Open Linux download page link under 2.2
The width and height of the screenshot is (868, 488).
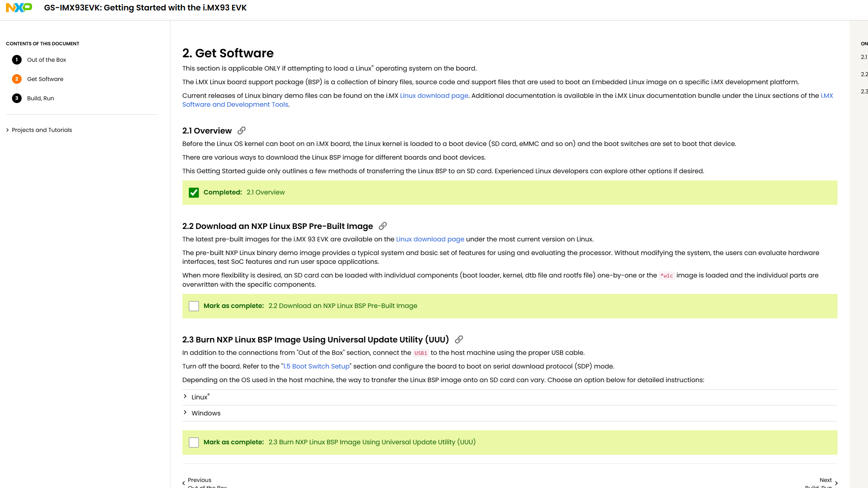[430, 239]
